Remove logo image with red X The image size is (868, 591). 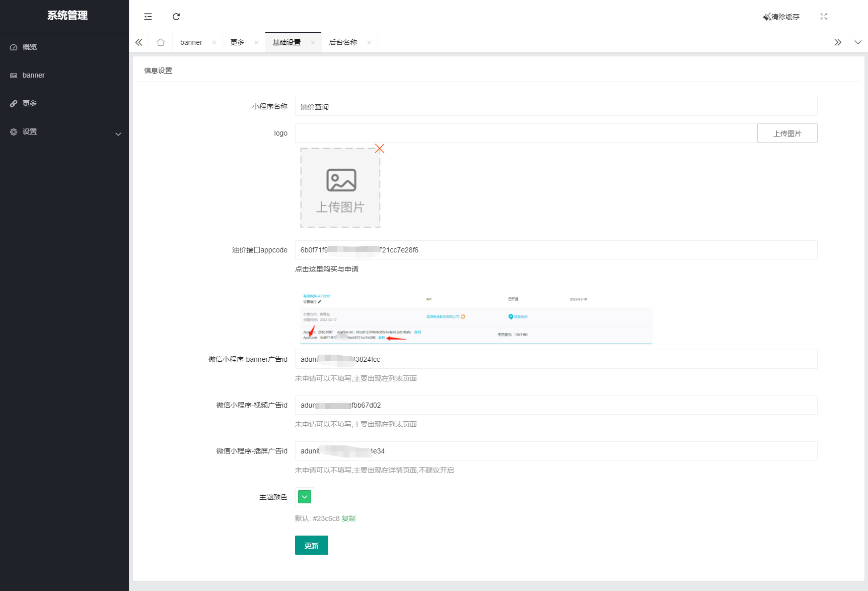380,149
